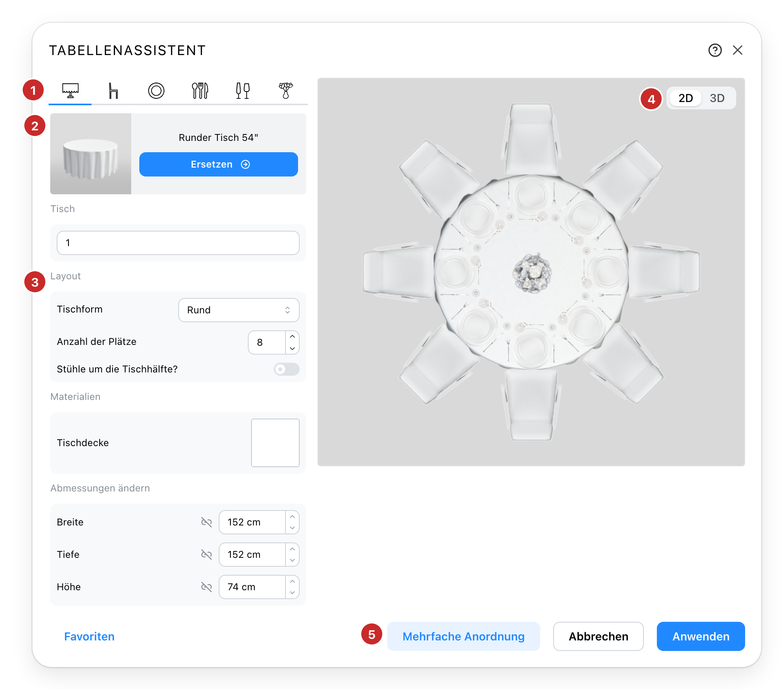Open the glassware settings tab
784x689 pixels.
click(243, 91)
